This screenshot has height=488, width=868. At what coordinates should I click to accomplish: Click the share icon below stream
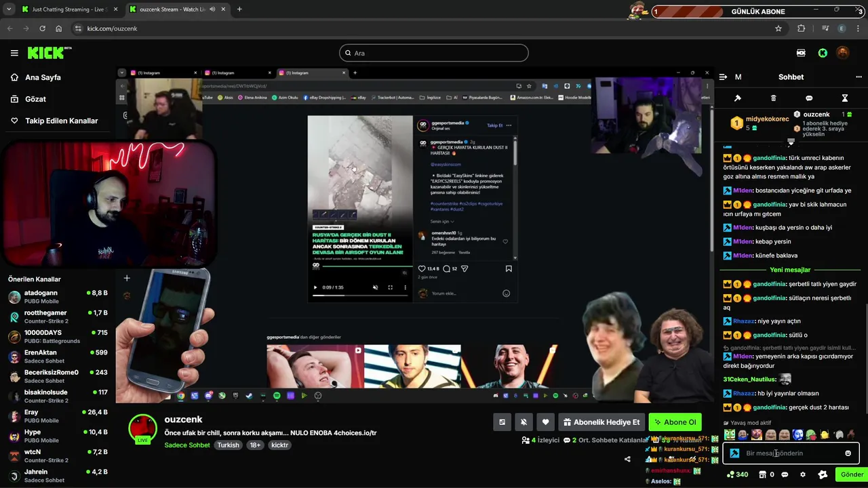[627, 459]
